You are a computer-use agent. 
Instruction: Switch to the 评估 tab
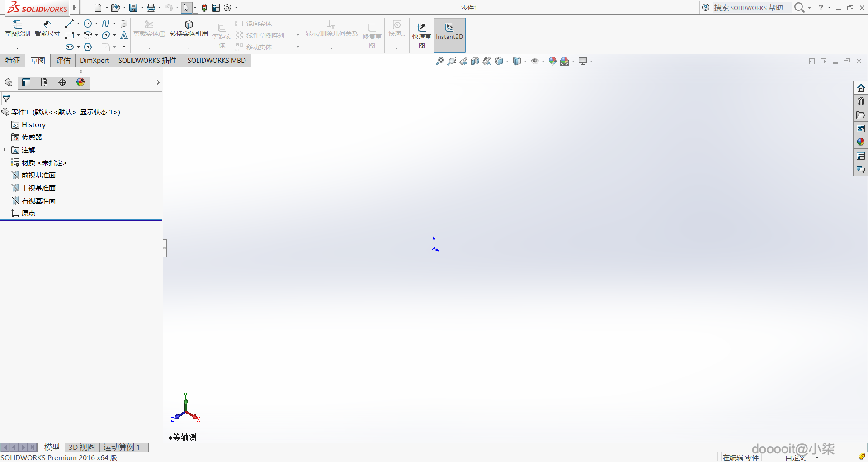(63, 61)
